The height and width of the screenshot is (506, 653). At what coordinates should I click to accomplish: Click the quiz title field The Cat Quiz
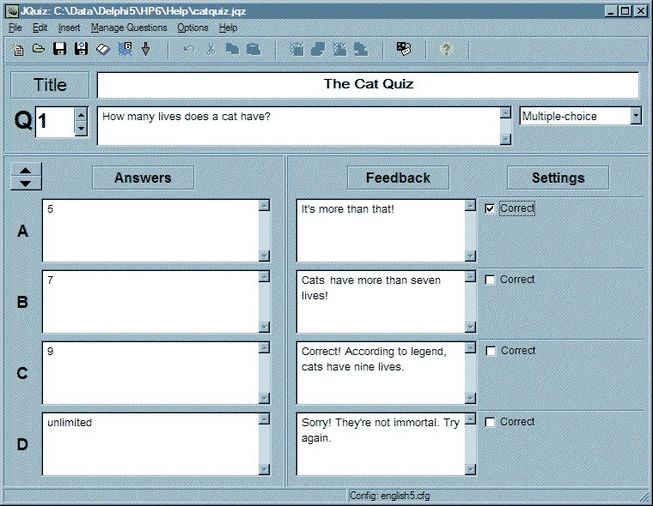368,85
